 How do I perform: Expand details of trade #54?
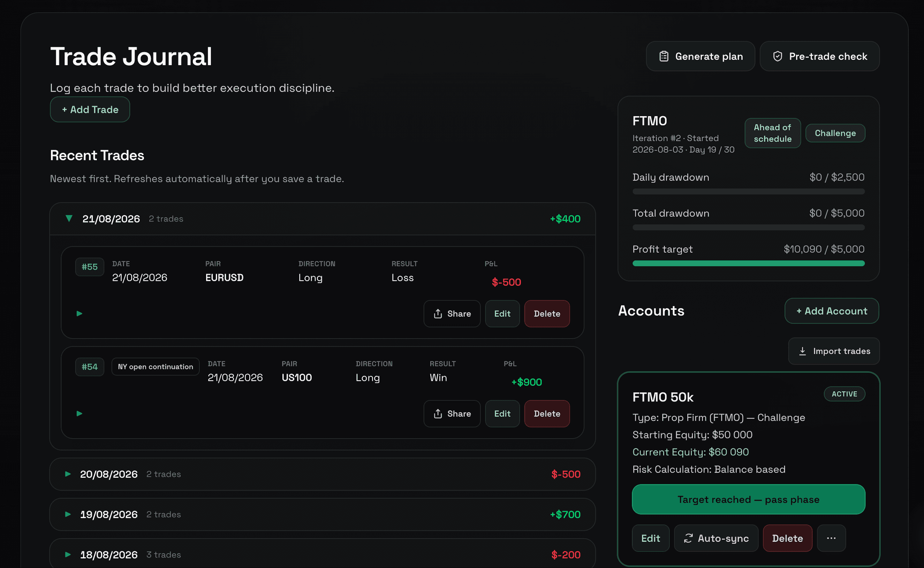tap(79, 413)
